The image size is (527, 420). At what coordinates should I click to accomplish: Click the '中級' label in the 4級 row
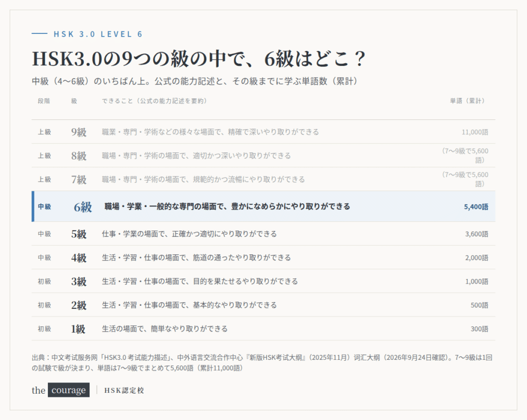tap(44, 258)
